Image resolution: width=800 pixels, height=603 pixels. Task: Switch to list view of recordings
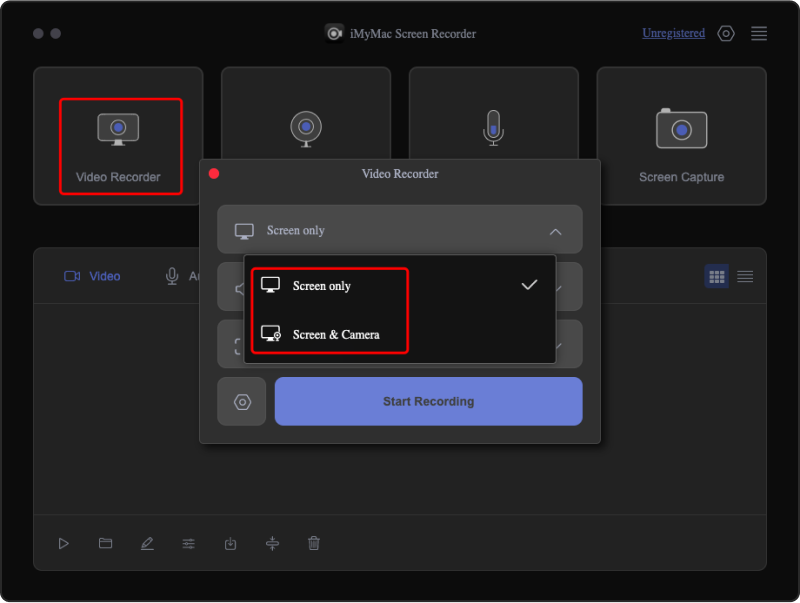[x=745, y=276]
